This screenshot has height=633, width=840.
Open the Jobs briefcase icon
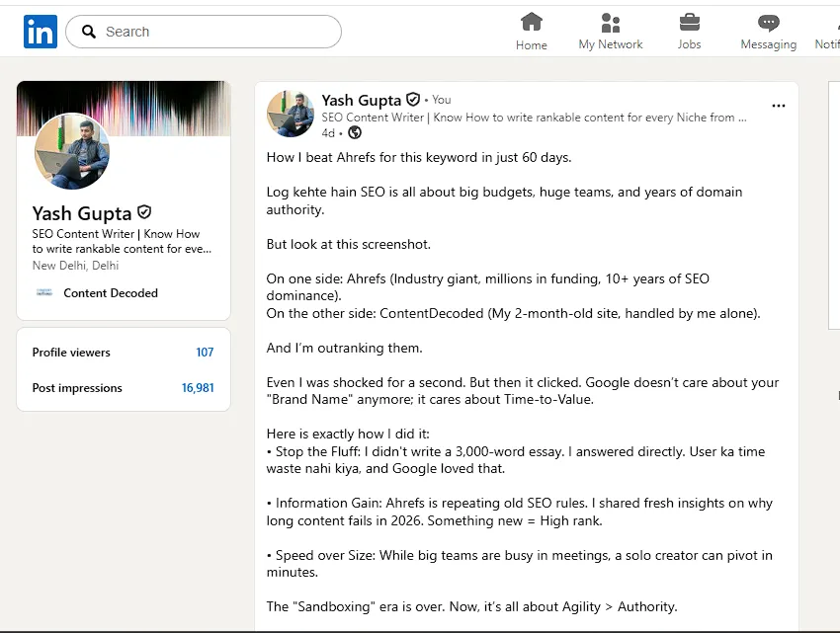coord(690,22)
